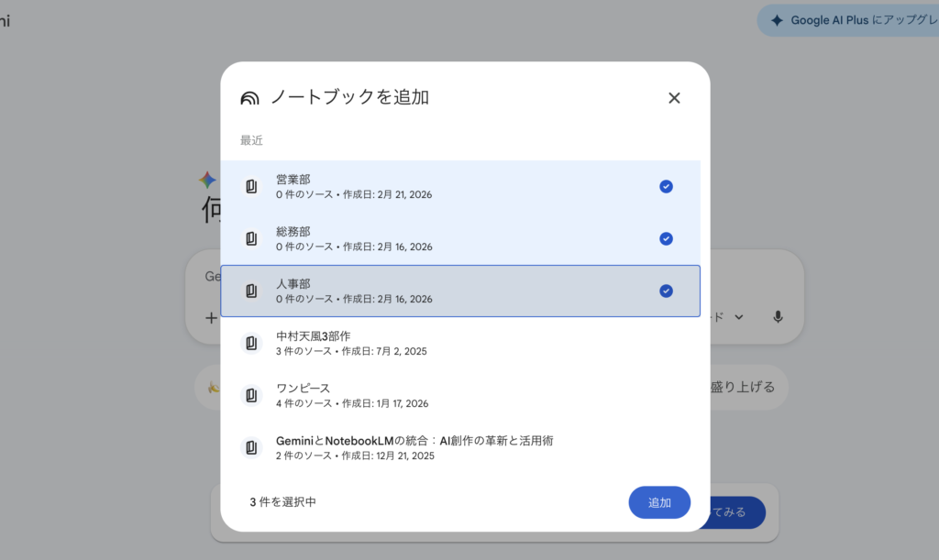Click the notebook icon beside ワンピース
The height and width of the screenshot is (560, 939).
pyautogui.click(x=249, y=395)
